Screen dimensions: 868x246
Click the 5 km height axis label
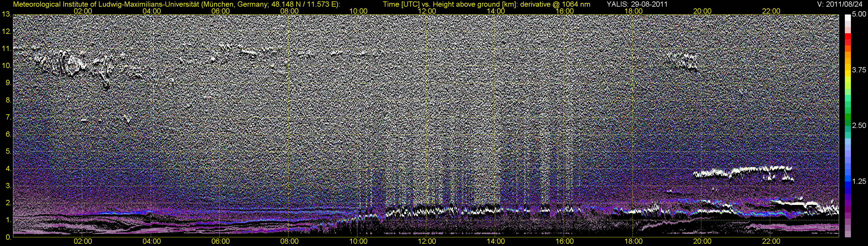click(8, 151)
